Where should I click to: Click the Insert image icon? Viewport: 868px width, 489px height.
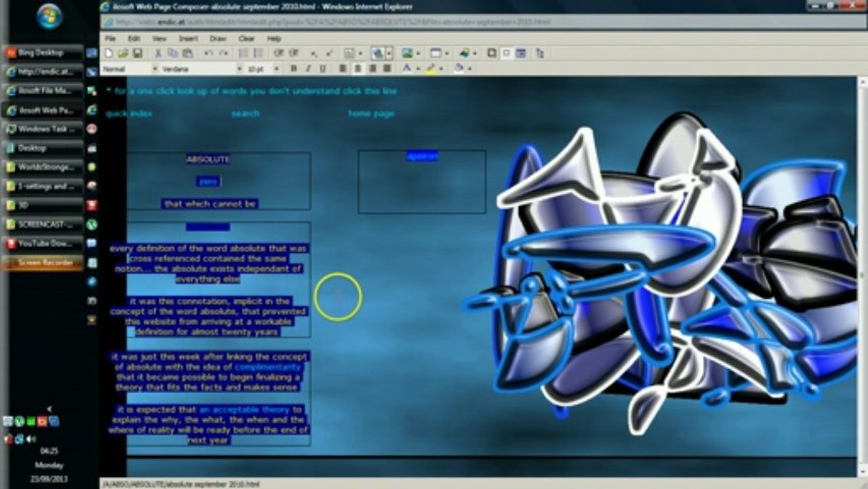tap(407, 53)
